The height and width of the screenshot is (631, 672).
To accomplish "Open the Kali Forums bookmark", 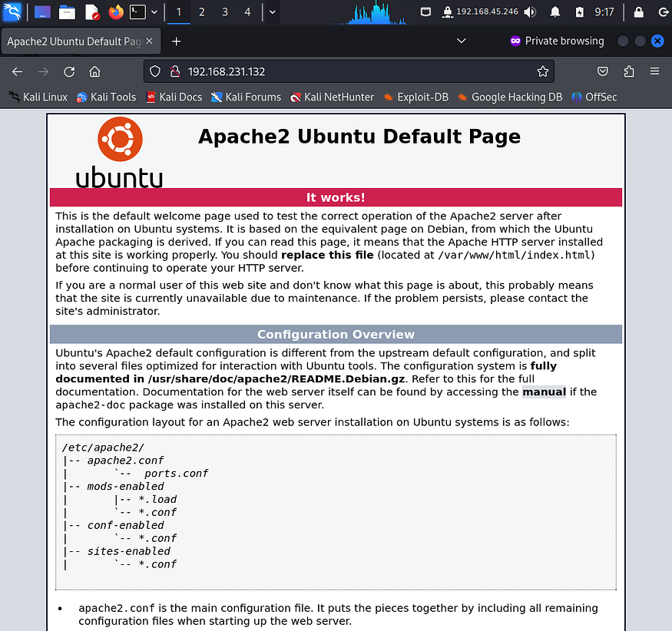I will pos(246,97).
